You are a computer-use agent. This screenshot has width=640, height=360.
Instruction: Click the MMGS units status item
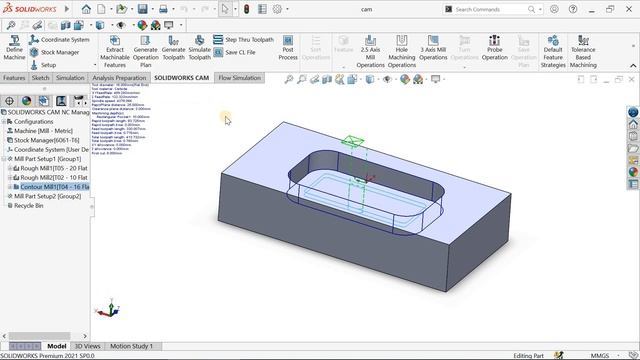pyautogui.click(x=600, y=356)
